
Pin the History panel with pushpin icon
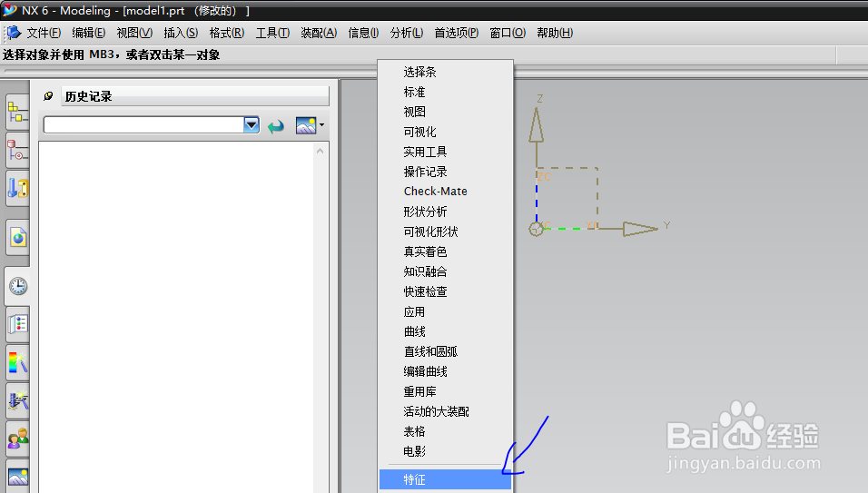tap(48, 96)
